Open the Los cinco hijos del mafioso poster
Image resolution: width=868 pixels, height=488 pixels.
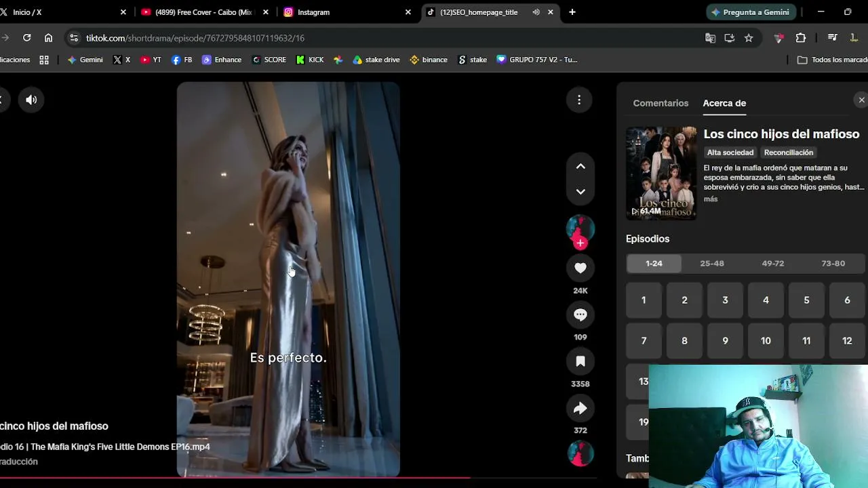(x=661, y=173)
